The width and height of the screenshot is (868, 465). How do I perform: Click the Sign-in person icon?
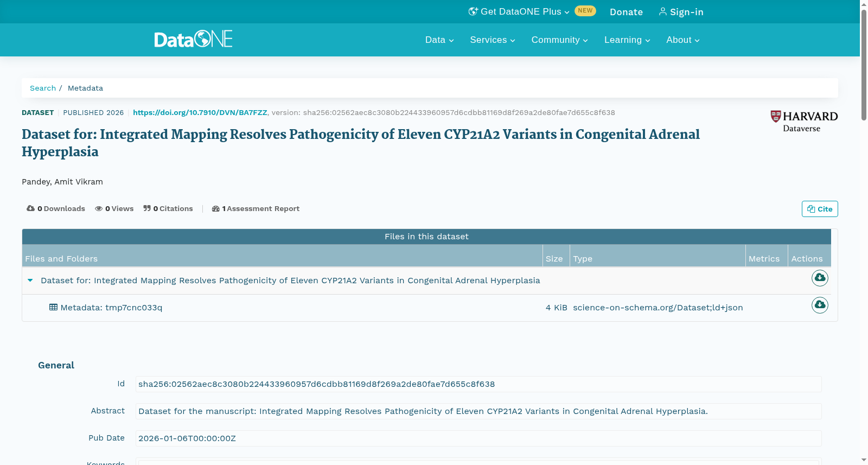[x=663, y=11]
